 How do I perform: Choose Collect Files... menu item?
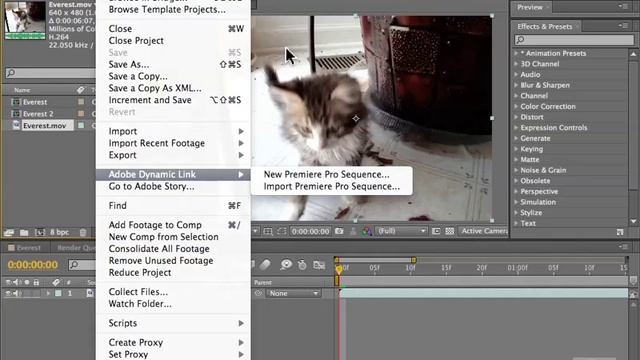[173, 292]
